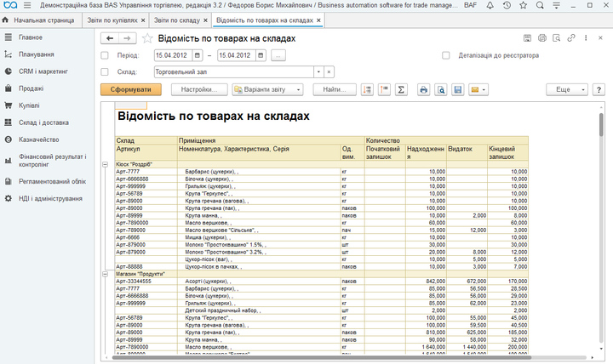Open НДІ і адміністрування section

50,199
